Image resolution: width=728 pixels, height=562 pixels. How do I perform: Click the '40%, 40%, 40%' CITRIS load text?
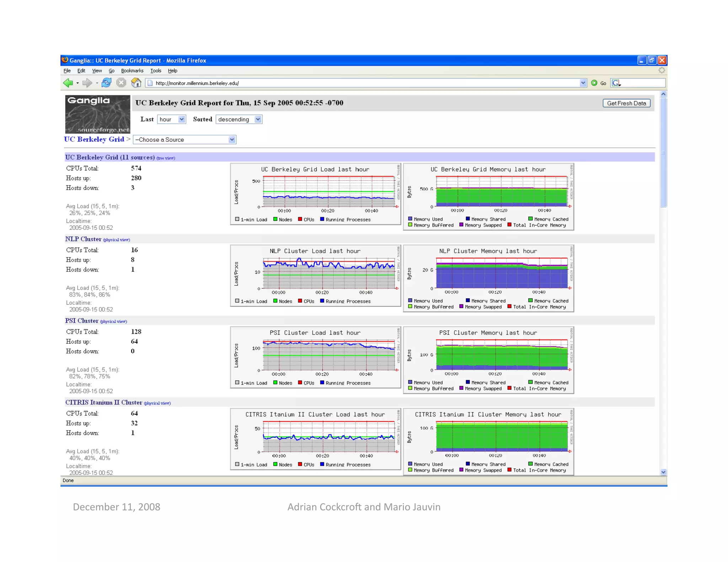click(x=90, y=458)
